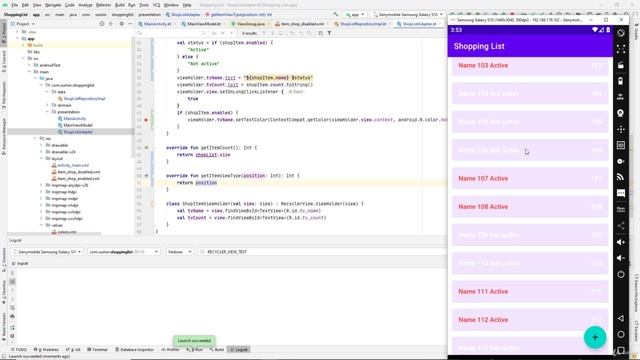Click the Genymotion power button icon

click(621, 274)
